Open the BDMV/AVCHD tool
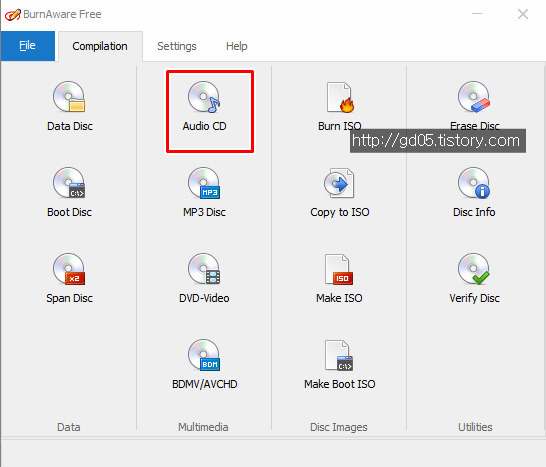Screen dimensions: 546x467 pos(205,365)
